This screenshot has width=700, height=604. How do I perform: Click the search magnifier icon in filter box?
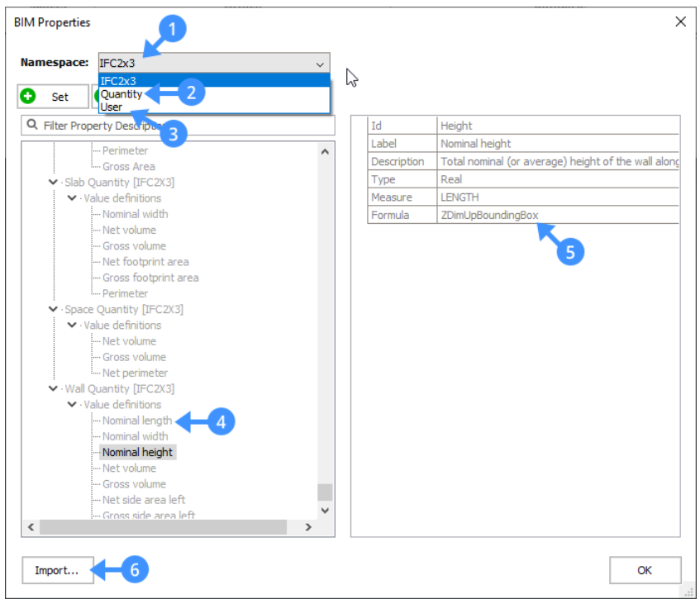(32, 126)
